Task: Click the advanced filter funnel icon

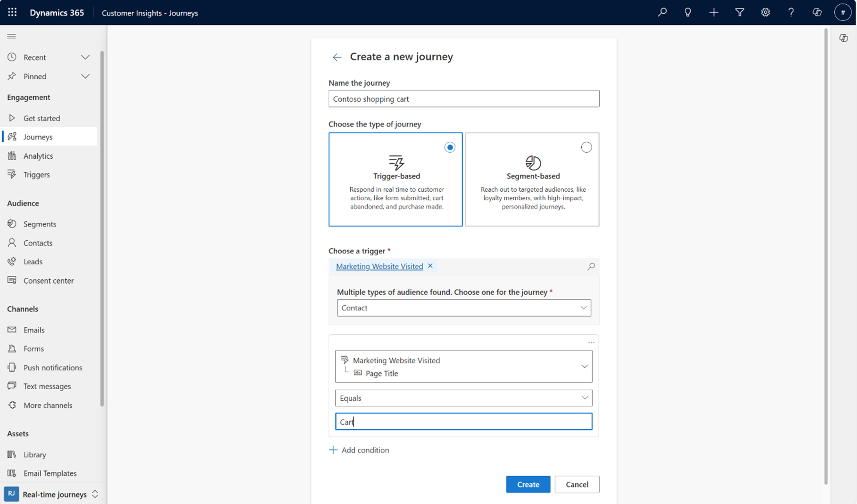Action: (x=739, y=13)
